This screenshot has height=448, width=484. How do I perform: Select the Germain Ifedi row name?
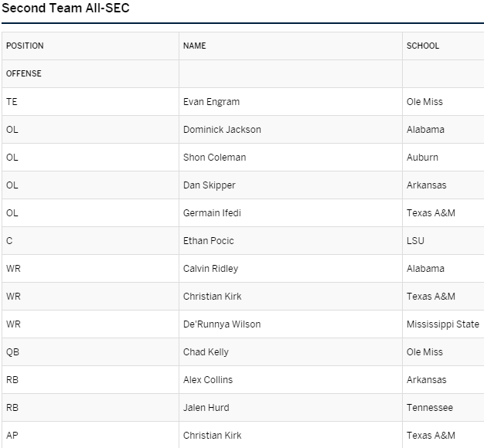pyautogui.click(x=212, y=212)
